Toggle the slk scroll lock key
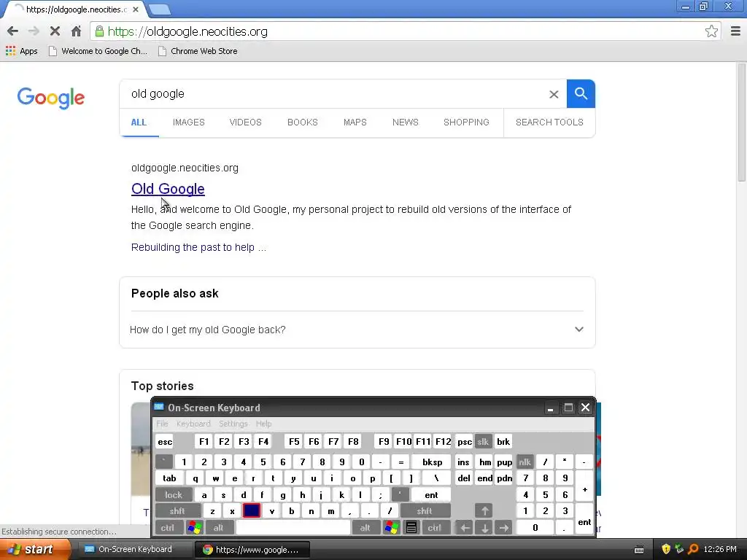This screenshot has width=747, height=560. pos(483,441)
